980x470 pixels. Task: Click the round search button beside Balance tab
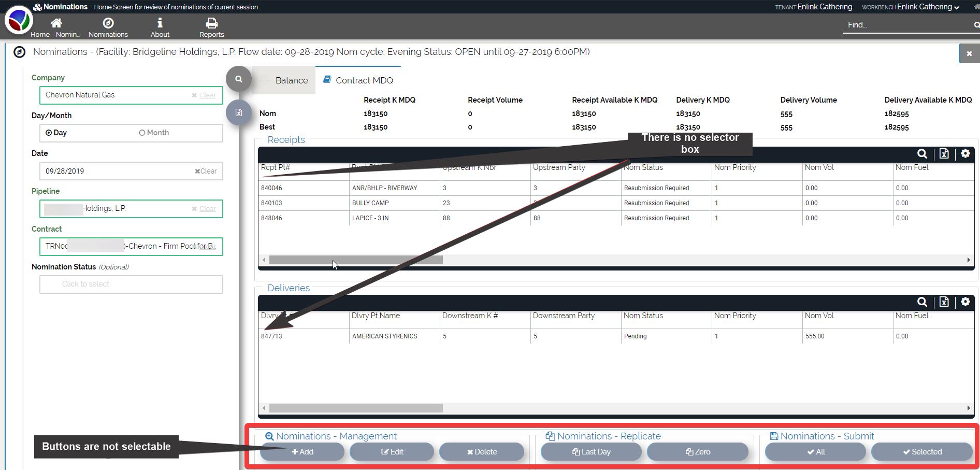pos(239,79)
